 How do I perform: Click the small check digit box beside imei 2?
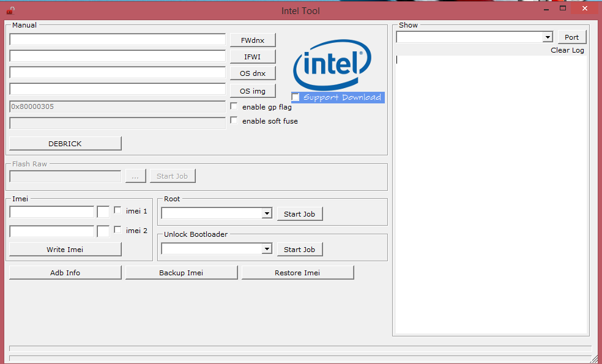pos(103,231)
